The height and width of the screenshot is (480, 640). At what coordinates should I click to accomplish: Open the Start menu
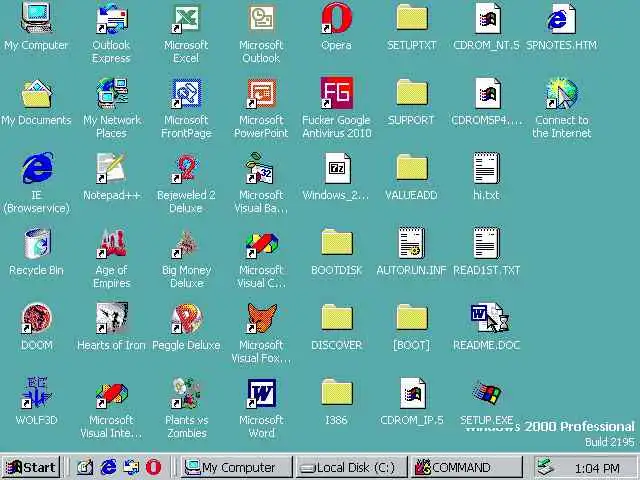(x=31, y=467)
